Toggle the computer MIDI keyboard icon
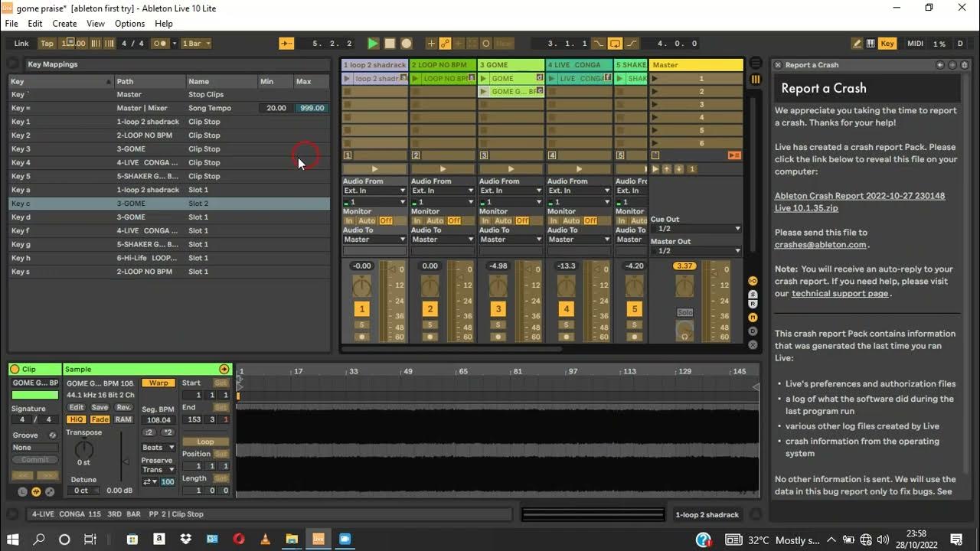This screenshot has width=980, height=551. 871,44
